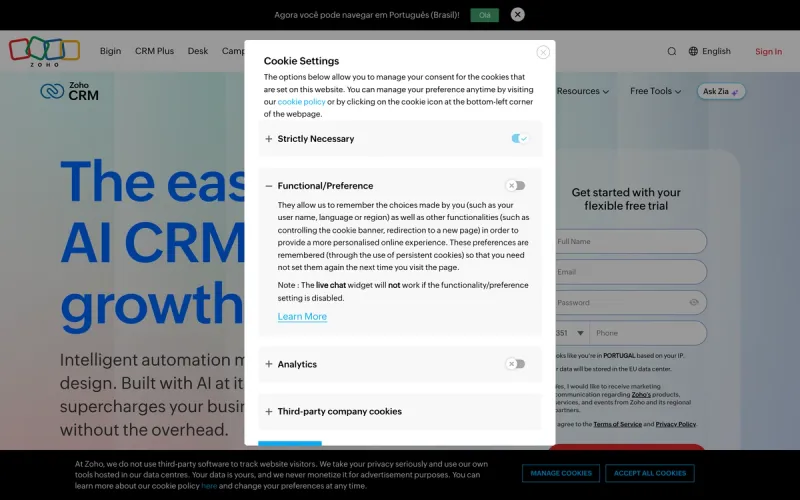The image size is (800, 500).
Task: Open Desk menu item
Action: click(197, 51)
